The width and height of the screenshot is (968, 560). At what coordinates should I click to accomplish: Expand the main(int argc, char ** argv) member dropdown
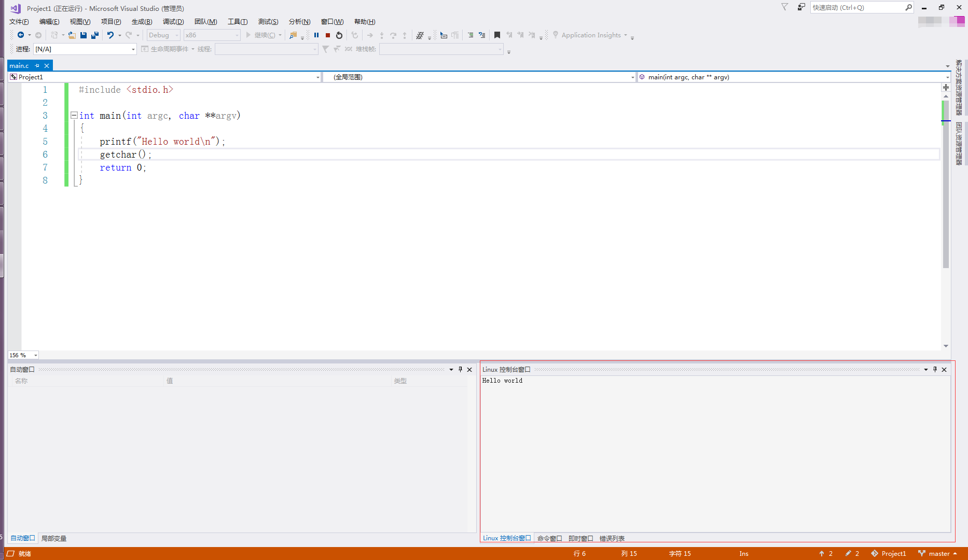coord(947,77)
